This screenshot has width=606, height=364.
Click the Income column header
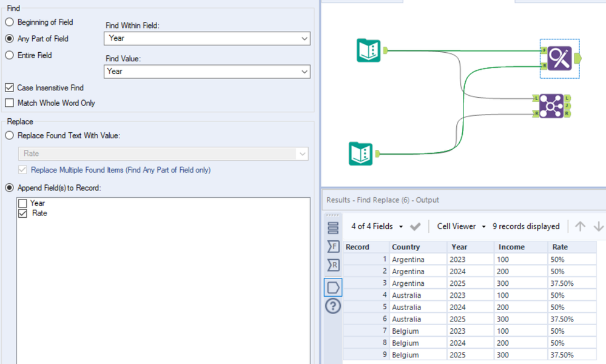[520, 247]
